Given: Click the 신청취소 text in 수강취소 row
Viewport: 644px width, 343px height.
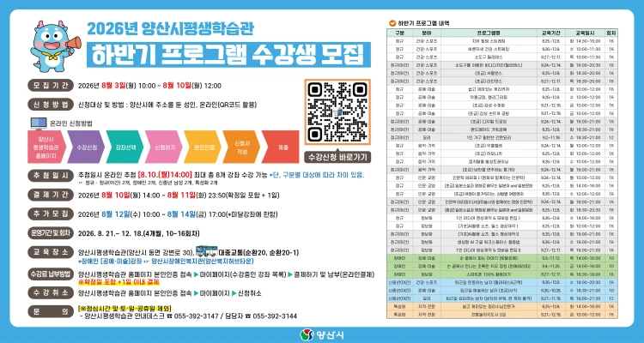Looking at the screenshot, I should (250, 293).
